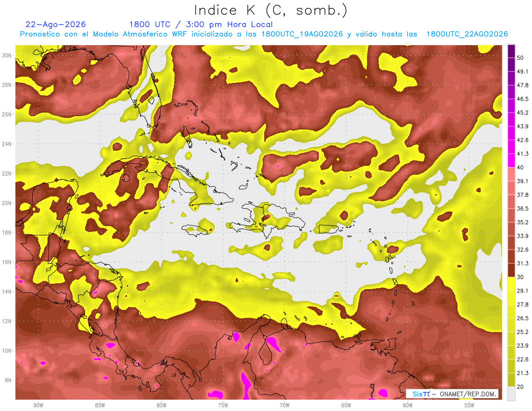Click the SisTT - ONAMET/REP.DOM. logo box

[x=452, y=394]
